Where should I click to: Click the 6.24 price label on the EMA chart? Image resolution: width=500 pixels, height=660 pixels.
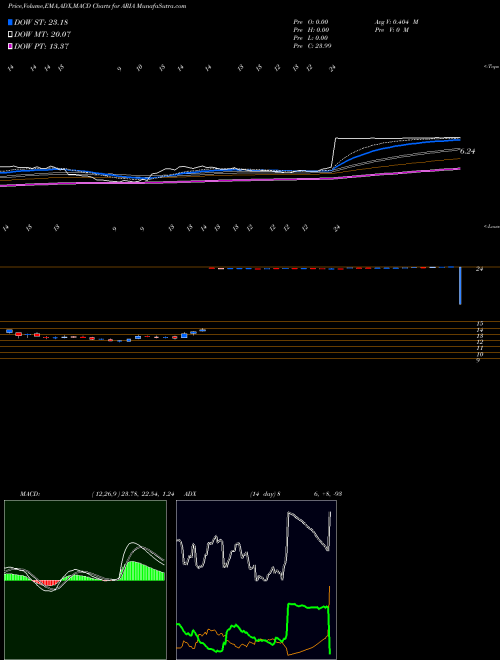click(x=468, y=152)
